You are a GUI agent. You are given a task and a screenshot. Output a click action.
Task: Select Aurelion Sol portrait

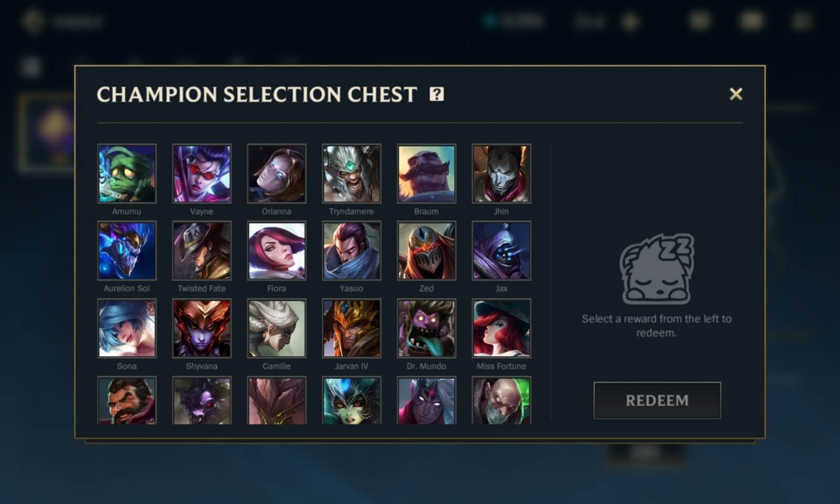click(x=127, y=251)
